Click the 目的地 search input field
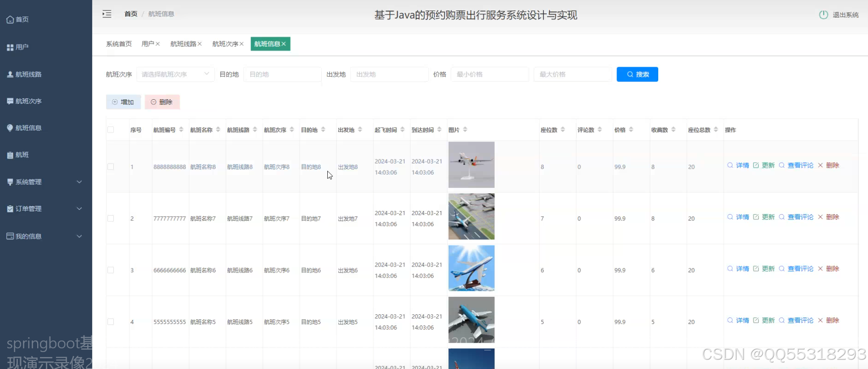Image resolution: width=868 pixels, height=369 pixels. (x=282, y=74)
